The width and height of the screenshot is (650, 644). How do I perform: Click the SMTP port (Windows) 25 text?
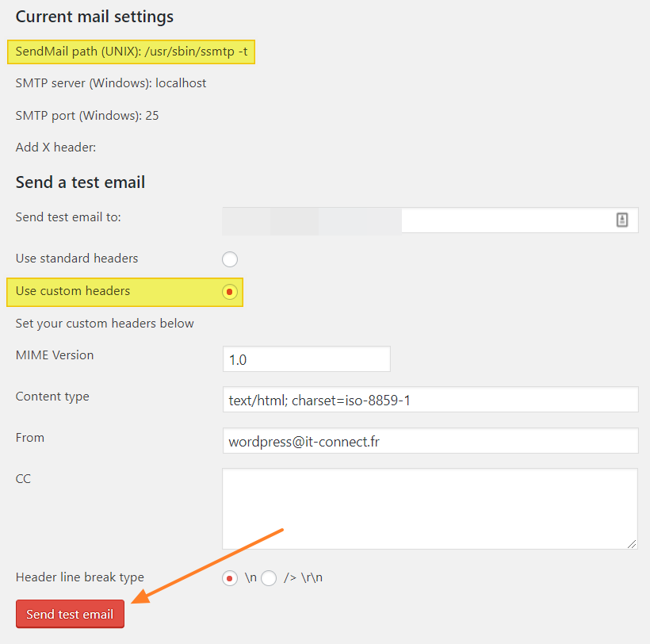click(87, 116)
